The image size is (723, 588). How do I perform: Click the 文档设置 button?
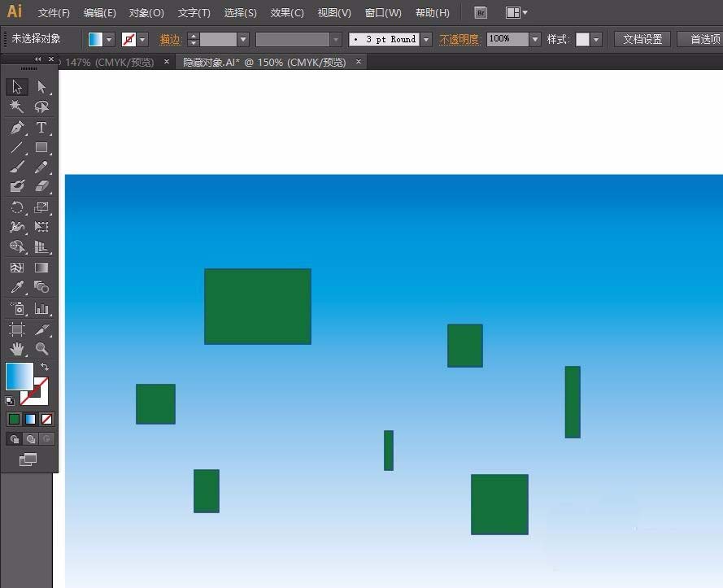pos(642,39)
